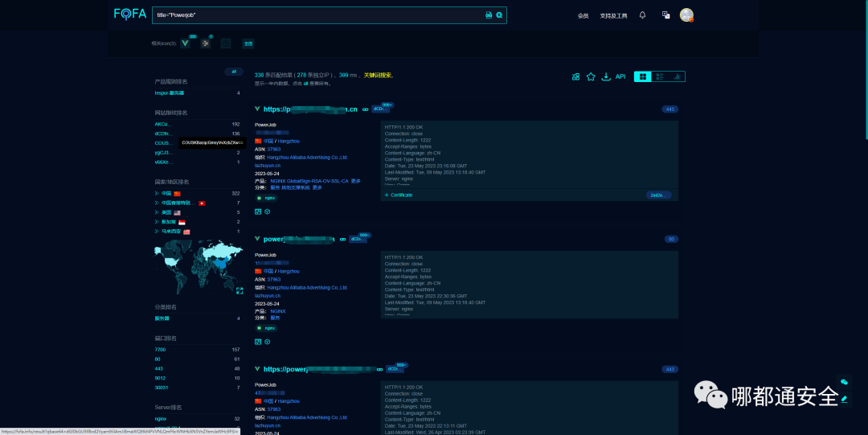Filter by port 7700
Image resolution: width=868 pixels, height=435 pixels.
(x=160, y=350)
